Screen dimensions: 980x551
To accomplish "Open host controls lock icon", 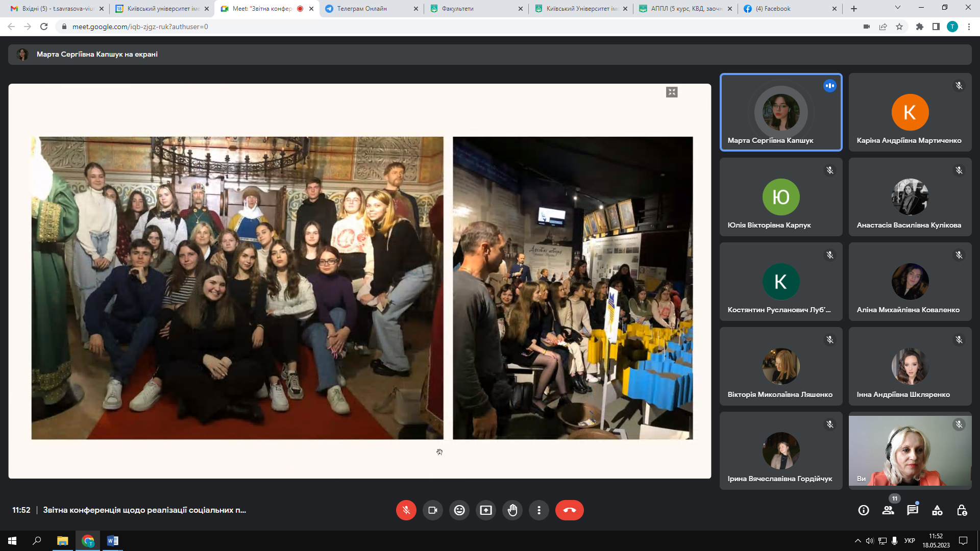I will (962, 510).
